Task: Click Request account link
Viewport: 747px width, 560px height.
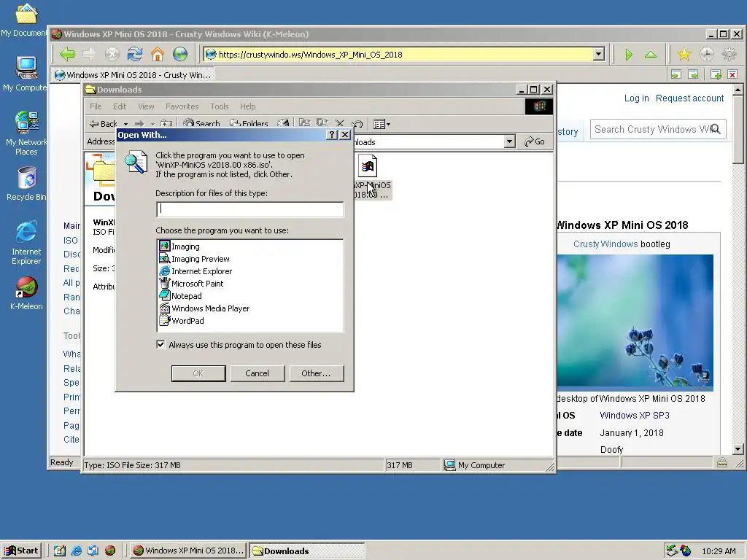Action: point(690,98)
